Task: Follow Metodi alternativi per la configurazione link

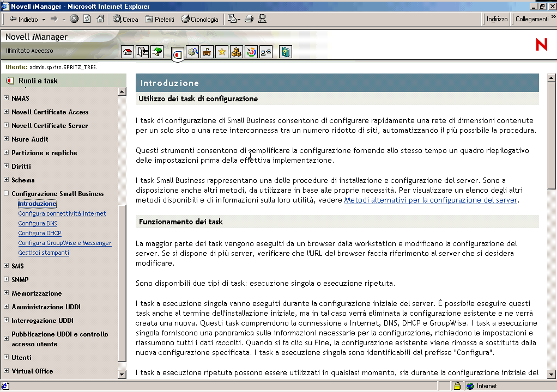Action: [431, 200]
